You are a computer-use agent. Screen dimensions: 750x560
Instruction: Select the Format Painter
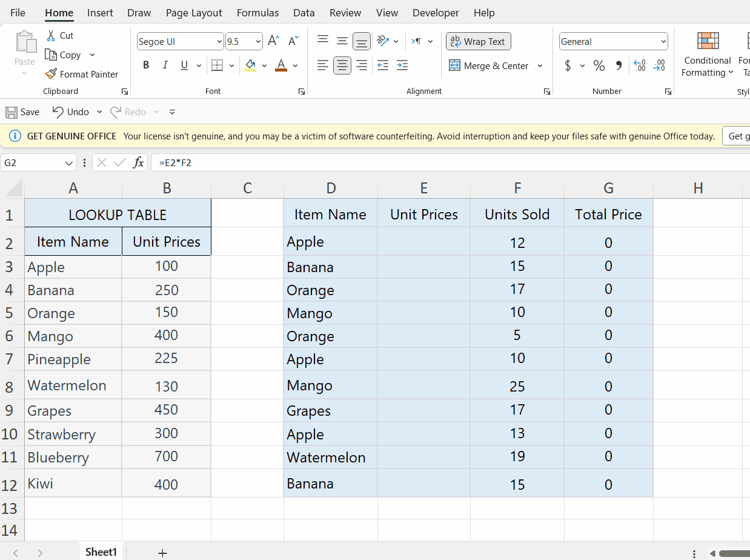(x=82, y=74)
